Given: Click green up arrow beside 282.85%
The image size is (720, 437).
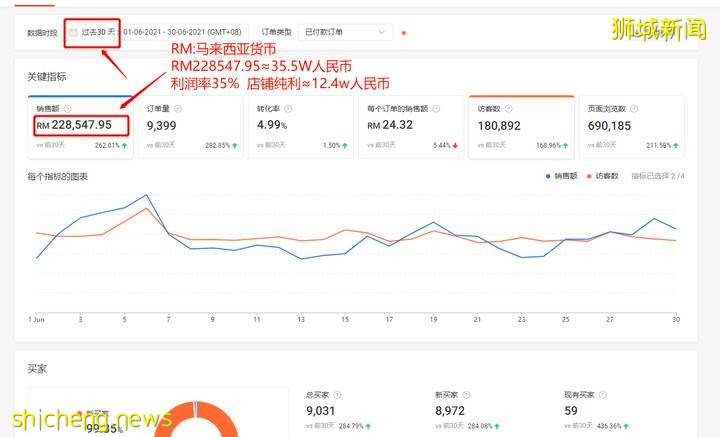Looking at the screenshot, I should pos(235,146).
